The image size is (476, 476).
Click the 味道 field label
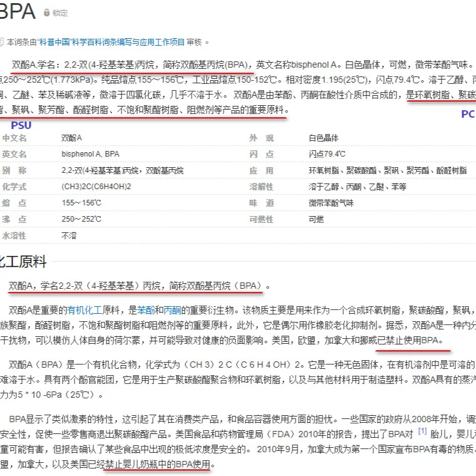point(261,203)
